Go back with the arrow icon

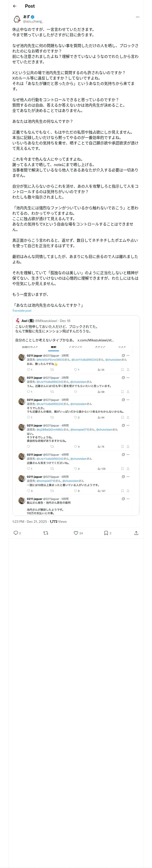point(14,6)
